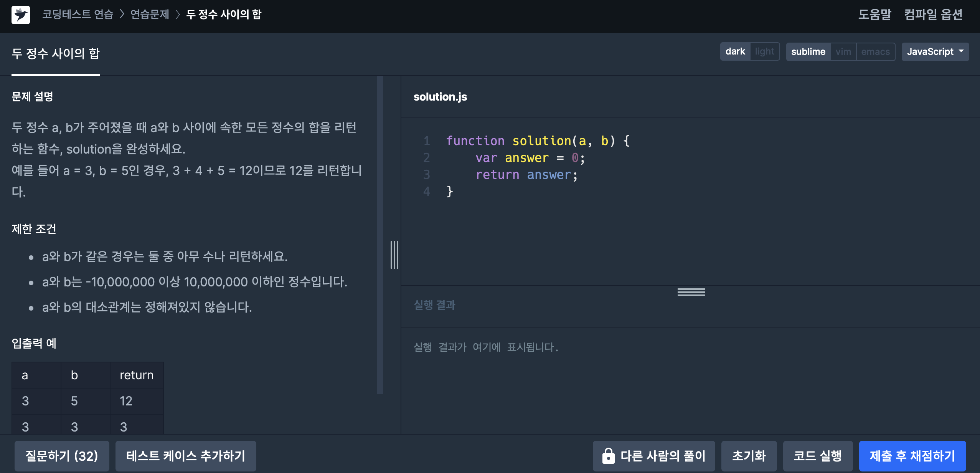Switch keybindings to emacs

coord(875,52)
